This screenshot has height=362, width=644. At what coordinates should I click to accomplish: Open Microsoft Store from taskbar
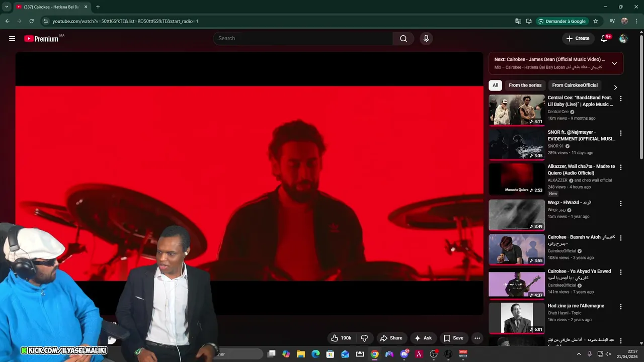tap(330, 354)
